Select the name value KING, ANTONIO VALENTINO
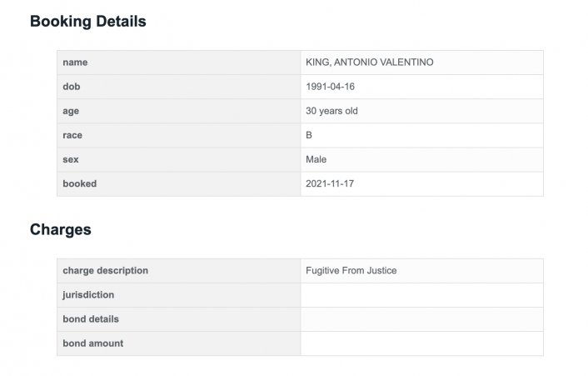588x376 pixels. (x=370, y=63)
